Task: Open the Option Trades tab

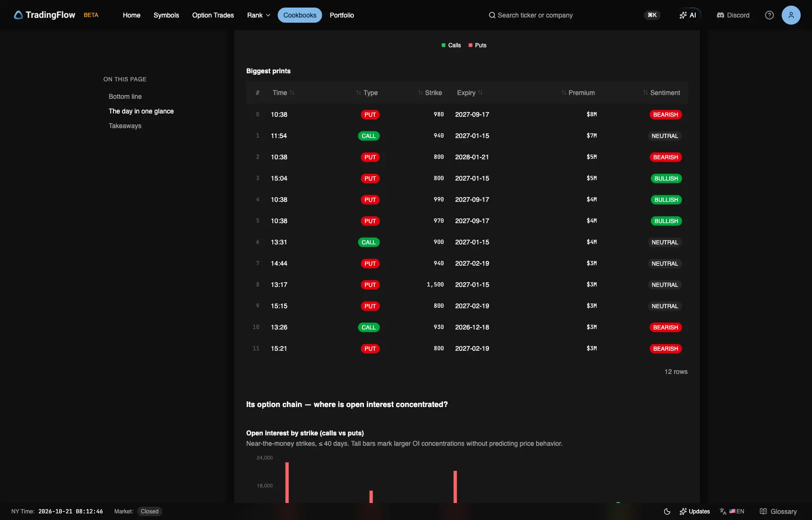Action: point(213,15)
